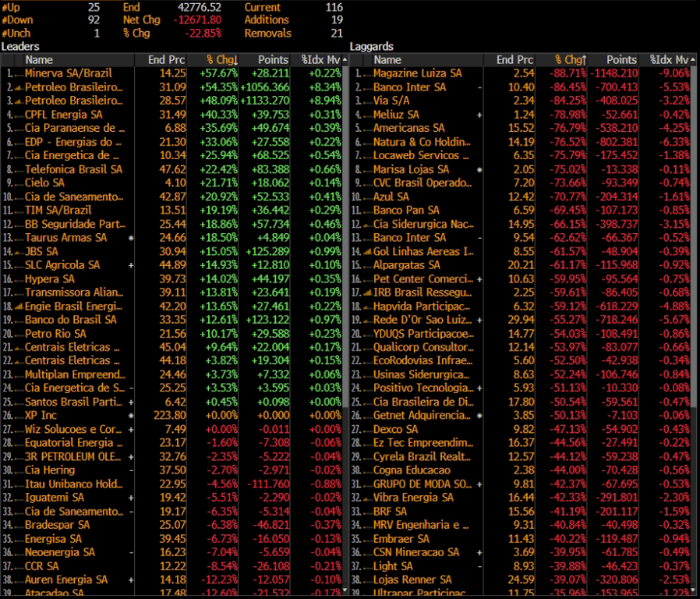The width and height of the screenshot is (700, 599).
Task: Click the Net Chg value -12671.80
Action: point(197,20)
